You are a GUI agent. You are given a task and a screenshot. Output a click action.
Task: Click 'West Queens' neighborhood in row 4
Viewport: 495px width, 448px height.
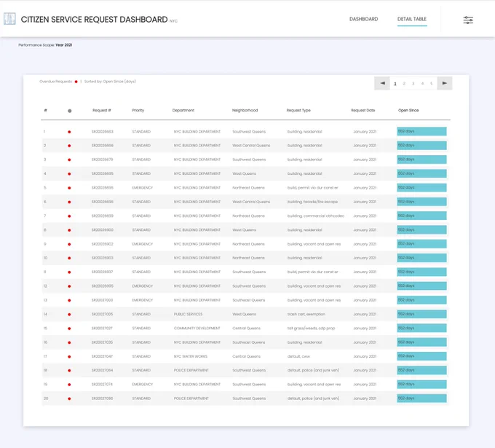coord(244,174)
